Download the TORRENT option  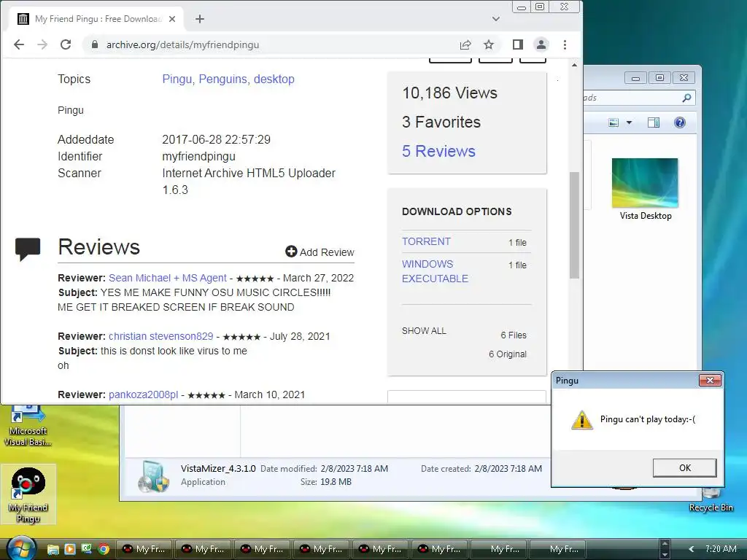click(x=426, y=241)
